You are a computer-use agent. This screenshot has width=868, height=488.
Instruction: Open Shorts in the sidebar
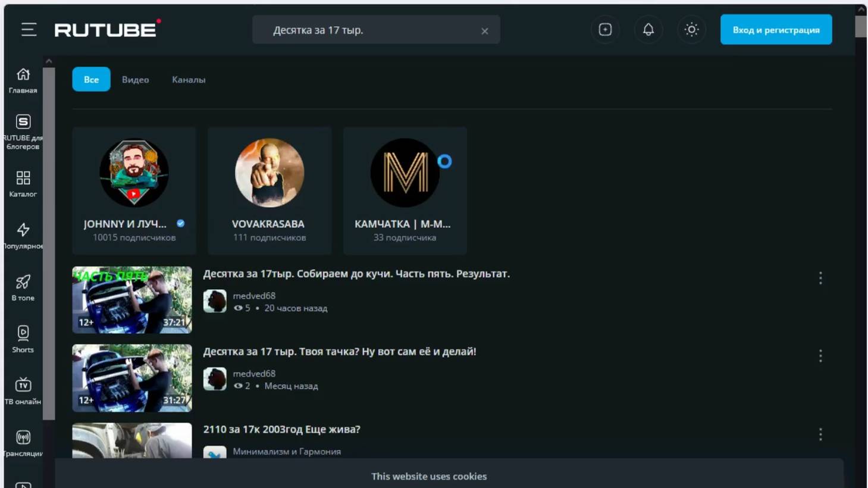pyautogui.click(x=23, y=339)
